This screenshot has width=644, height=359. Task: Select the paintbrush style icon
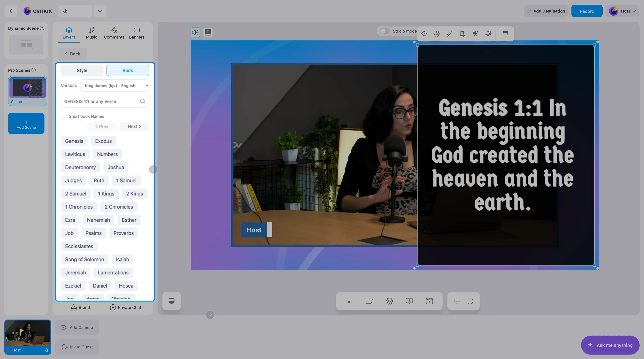(449, 34)
